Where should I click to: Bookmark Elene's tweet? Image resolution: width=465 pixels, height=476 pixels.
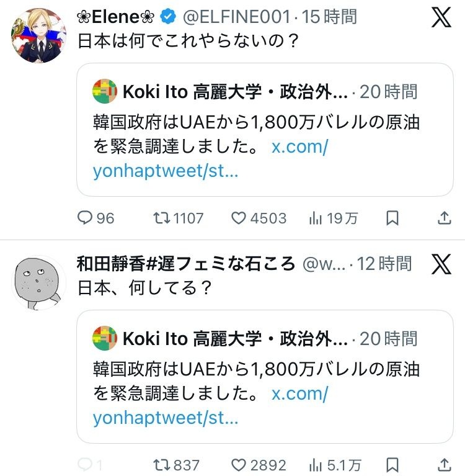pos(392,218)
